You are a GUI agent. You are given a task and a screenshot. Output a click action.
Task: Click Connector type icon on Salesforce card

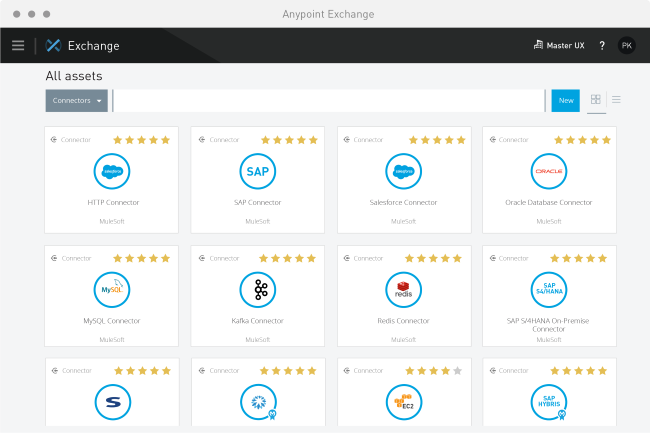point(347,140)
